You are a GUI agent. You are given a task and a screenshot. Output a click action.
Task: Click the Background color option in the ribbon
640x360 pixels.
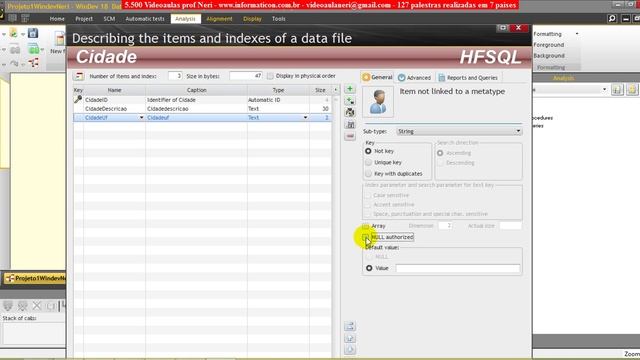(549, 56)
